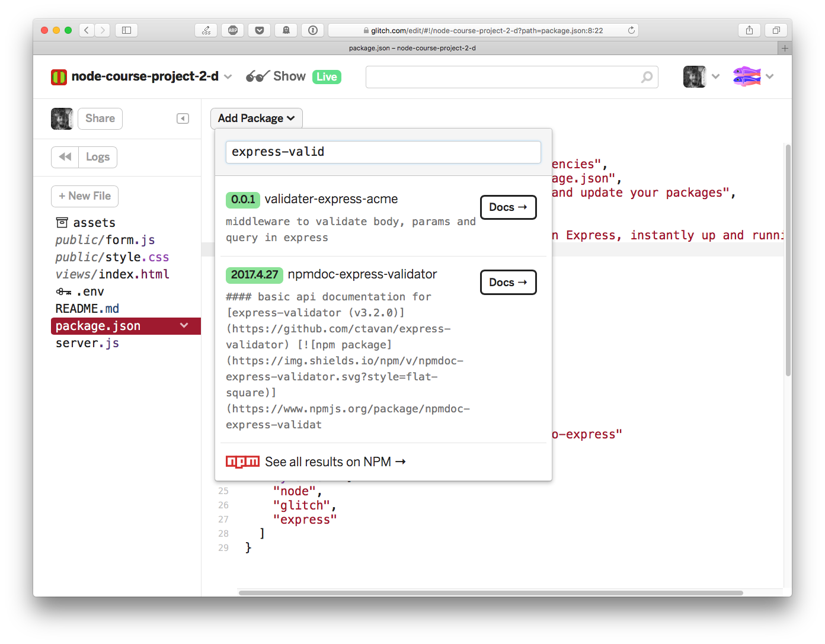This screenshot has width=825, height=644.
Task: Open the user avatar account menu
Action: pyautogui.click(x=701, y=76)
